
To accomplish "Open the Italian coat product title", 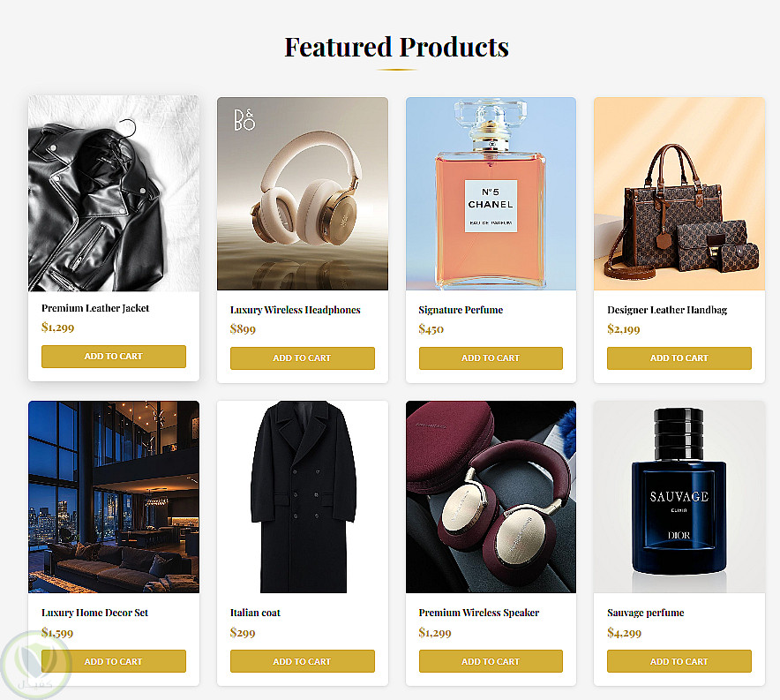I will click(x=255, y=613).
